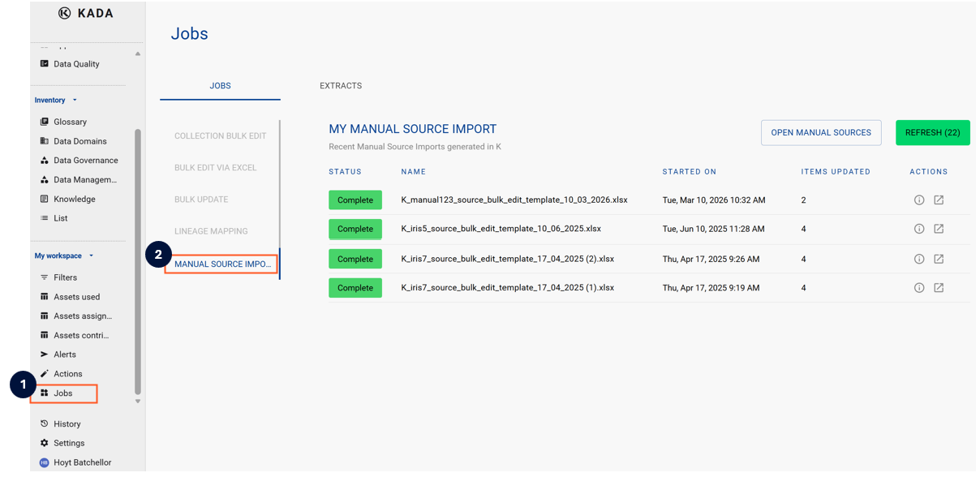Select Lineage Mapping job type
980x477 pixels.
[x=211, y=231]
